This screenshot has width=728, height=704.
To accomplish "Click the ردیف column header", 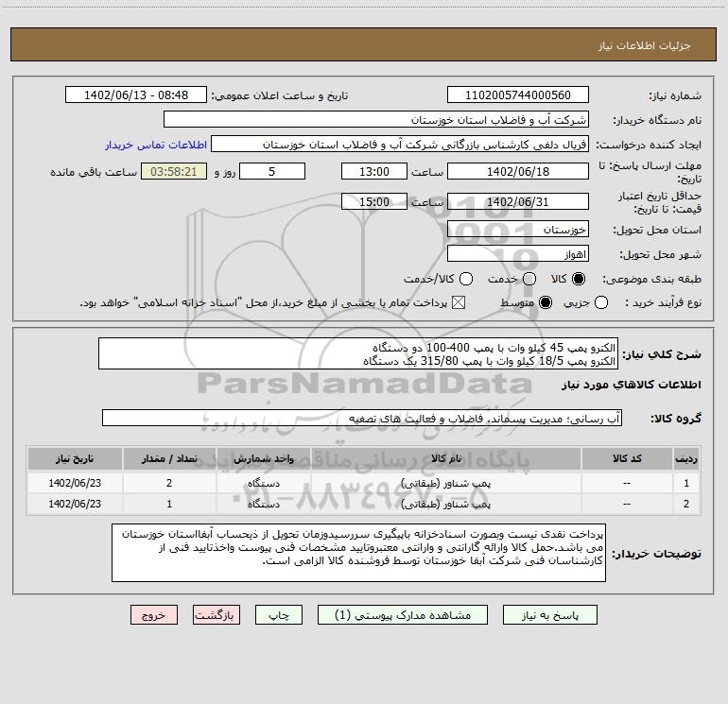I will (x=686, y=458).
